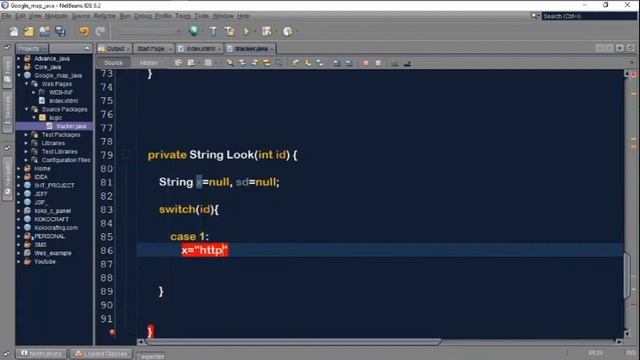Click the Undo arrow icon
Image resolution: width=640 pixels, height=360 pixels.
pyautogui.click(x=84, y=31)
